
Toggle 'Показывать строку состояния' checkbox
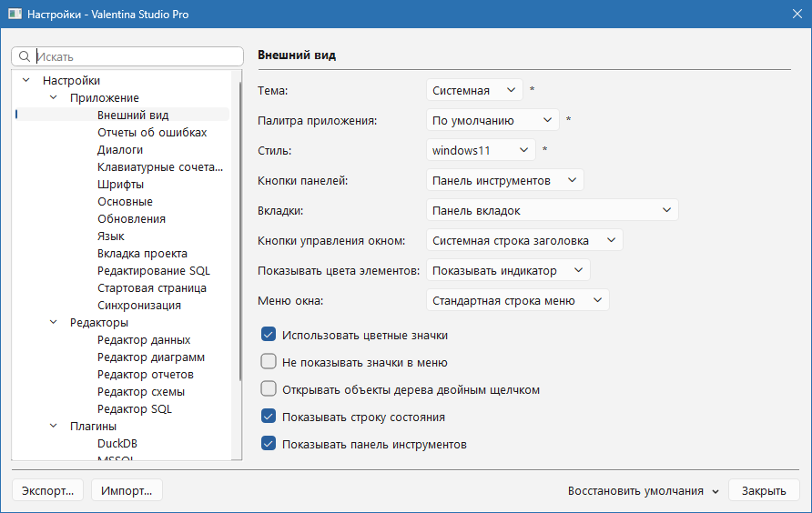[x=269, y=417]
